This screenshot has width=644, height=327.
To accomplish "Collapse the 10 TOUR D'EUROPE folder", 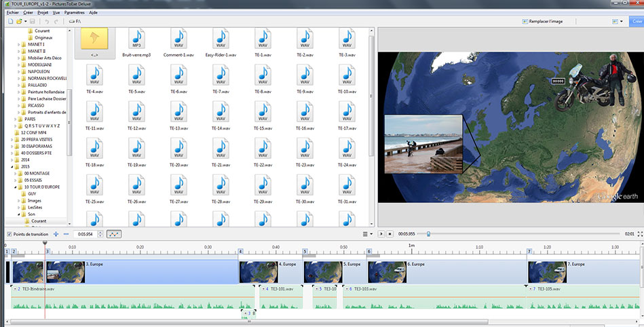I will 16,187.
